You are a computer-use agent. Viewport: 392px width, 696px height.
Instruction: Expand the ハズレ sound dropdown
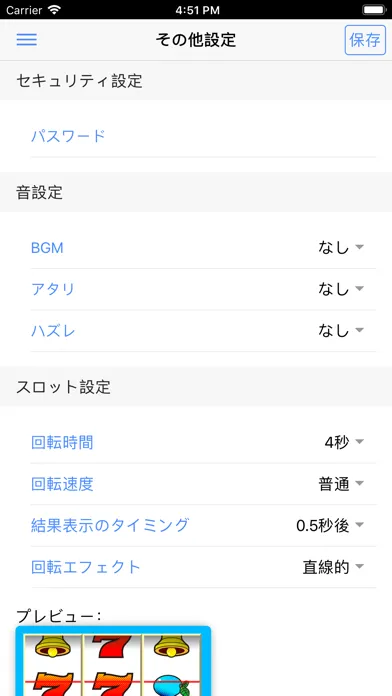click(x=203, y=331)
